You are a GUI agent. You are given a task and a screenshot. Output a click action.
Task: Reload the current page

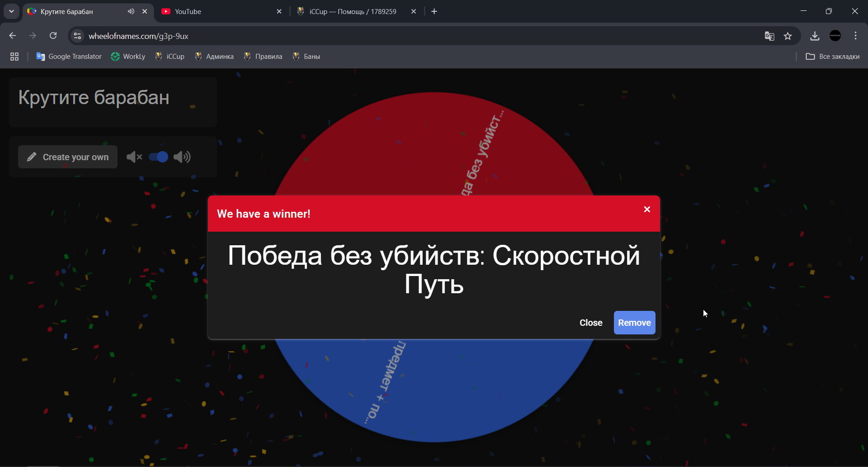pos(53,36)
